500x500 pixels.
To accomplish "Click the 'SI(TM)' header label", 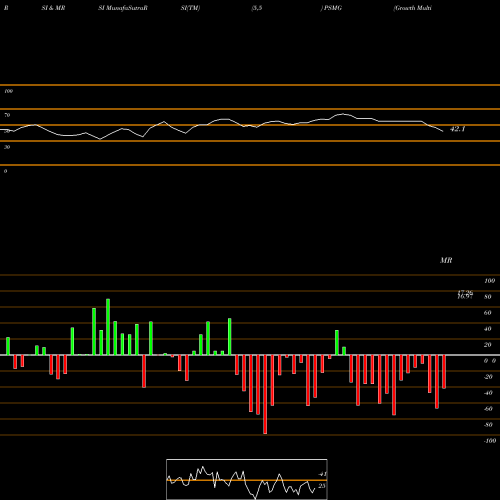I will click(x=190, y=8).
